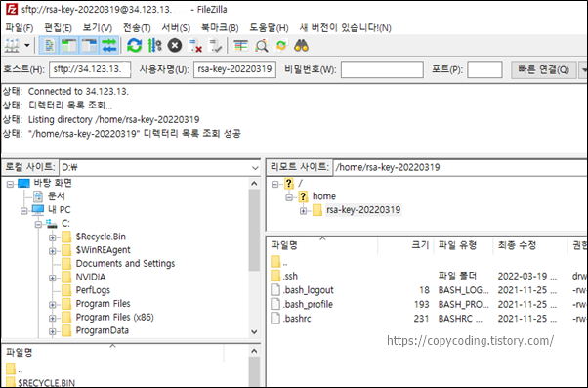Click 빠른 연결 button
Image resolution: width=588 pixels, height=388 pixels.
click(x=544, y=69)
